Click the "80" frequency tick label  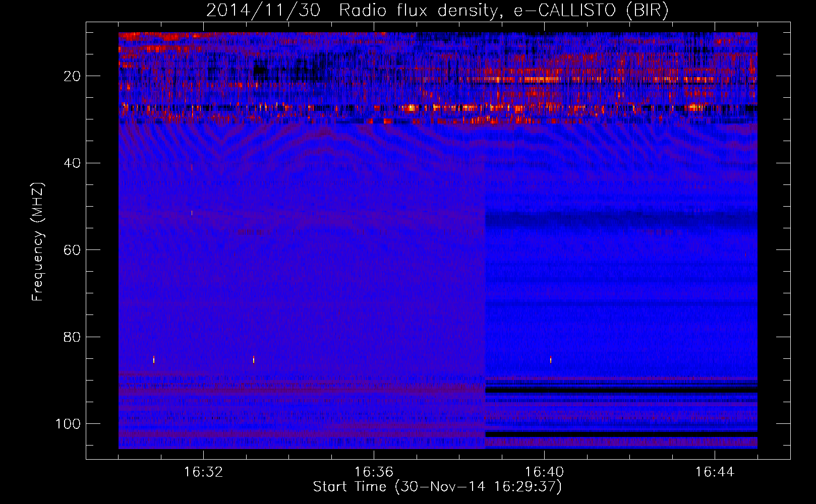point(73,337)
